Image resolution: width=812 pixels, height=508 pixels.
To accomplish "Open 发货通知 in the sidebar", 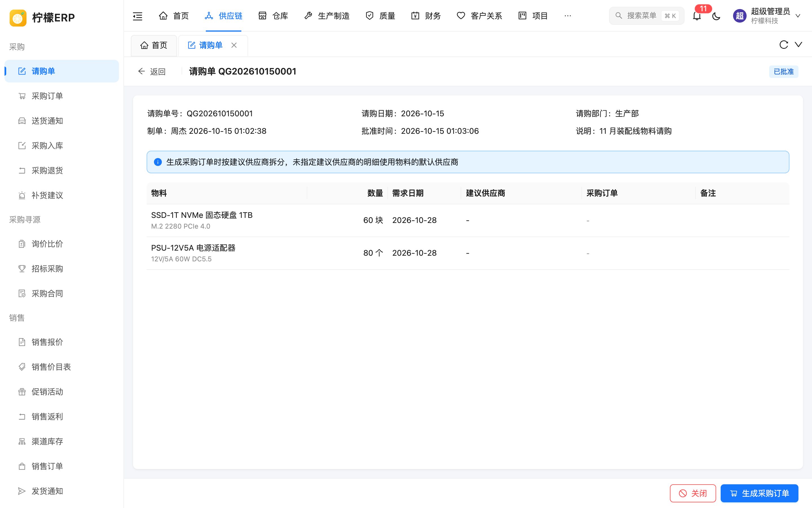I will point(62,491).
